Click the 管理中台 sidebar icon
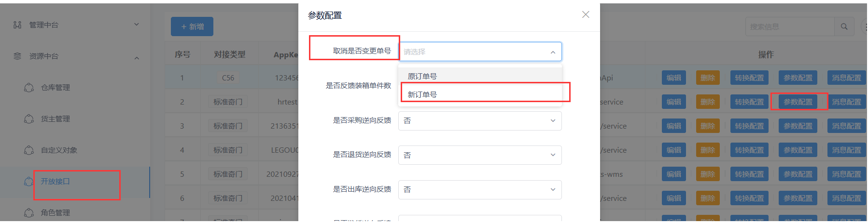The width and height of the screenshot is (868, 224). (17, 25)
